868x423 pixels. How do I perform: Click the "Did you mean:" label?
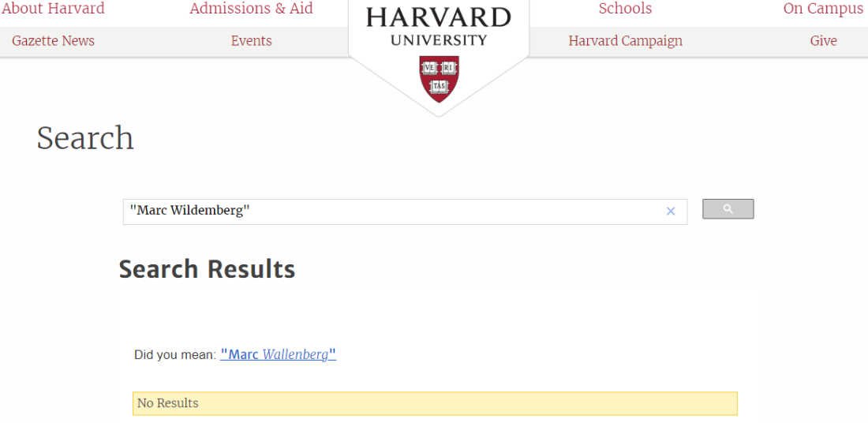[x=174, y=355]
